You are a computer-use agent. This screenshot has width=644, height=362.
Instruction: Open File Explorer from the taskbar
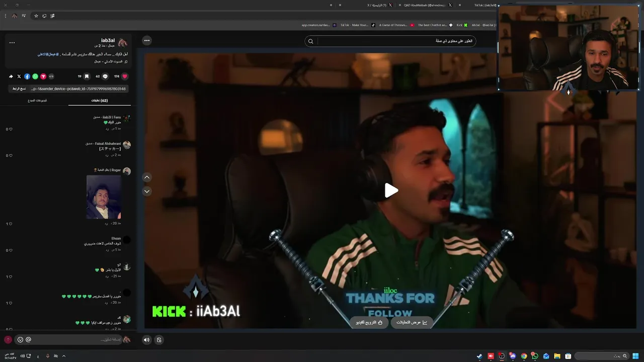point(557,356)
